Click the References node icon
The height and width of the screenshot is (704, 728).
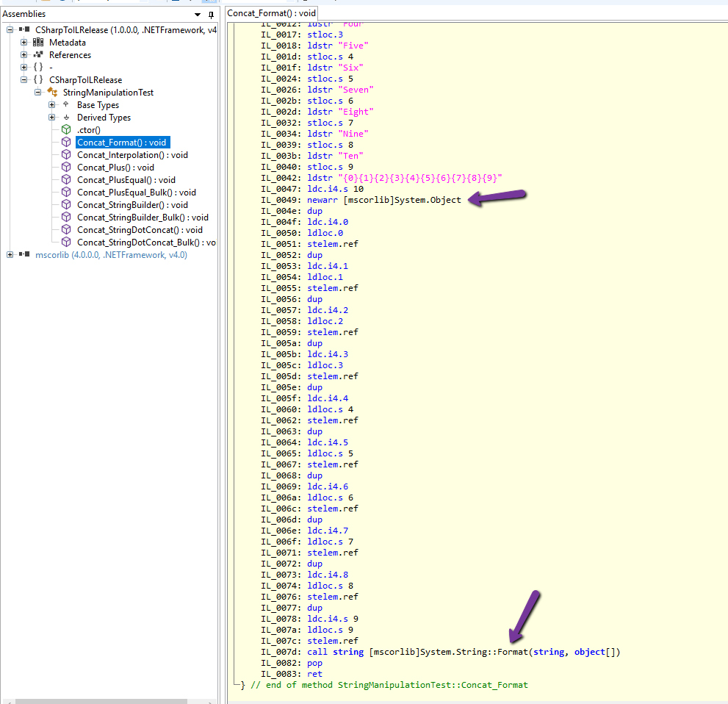click(x=37, y=54)
